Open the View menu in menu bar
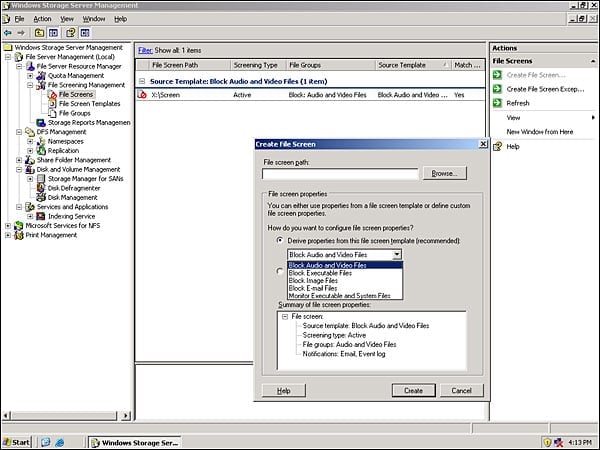 pyautogui.click(x=67, y=19)
